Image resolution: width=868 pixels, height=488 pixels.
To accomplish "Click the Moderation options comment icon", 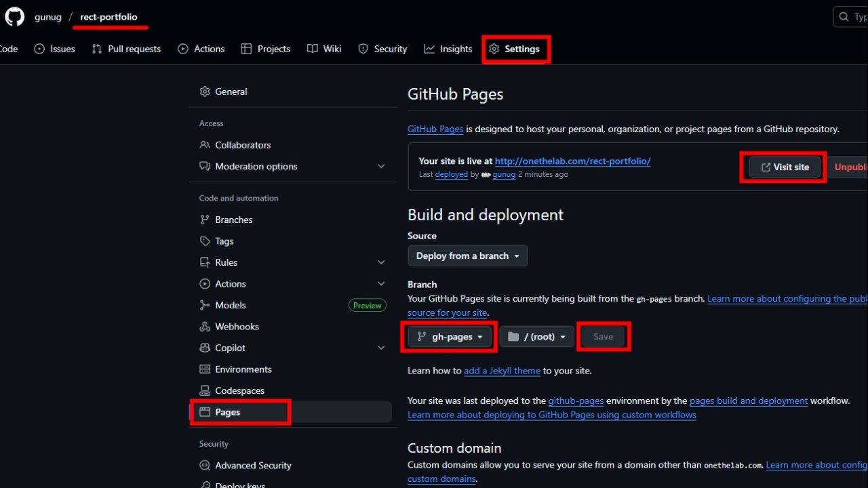I will point(205,166).
